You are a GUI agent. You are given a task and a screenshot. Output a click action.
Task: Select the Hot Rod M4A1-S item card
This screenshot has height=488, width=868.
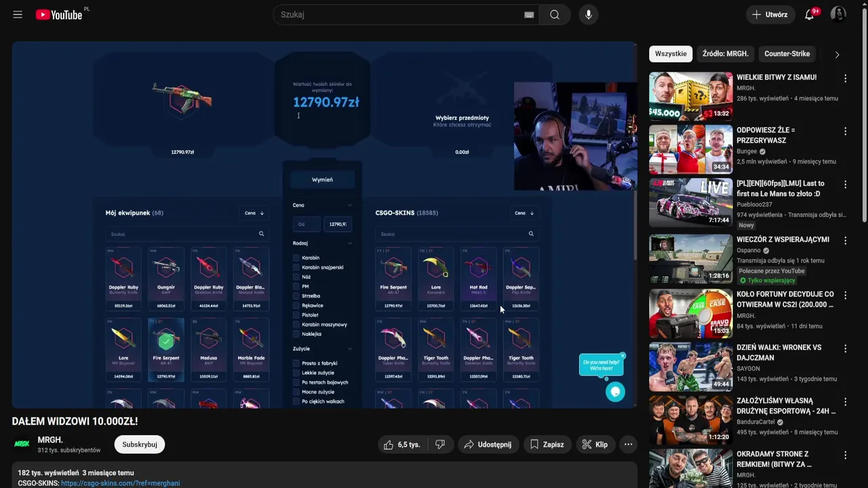point(479,279)
